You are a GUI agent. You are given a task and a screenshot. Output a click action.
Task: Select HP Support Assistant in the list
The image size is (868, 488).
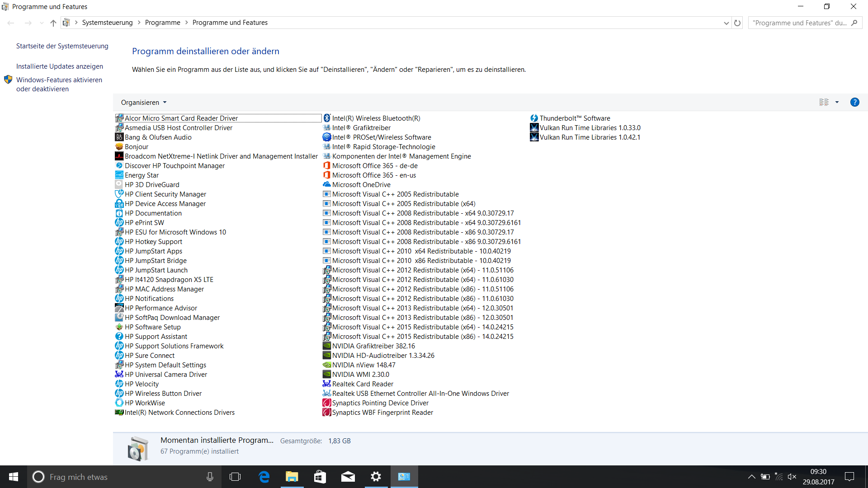[x=156, y=337]
